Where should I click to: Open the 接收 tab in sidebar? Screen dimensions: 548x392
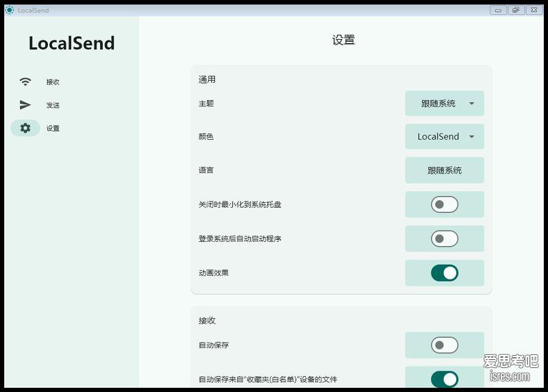coord(53,82)
